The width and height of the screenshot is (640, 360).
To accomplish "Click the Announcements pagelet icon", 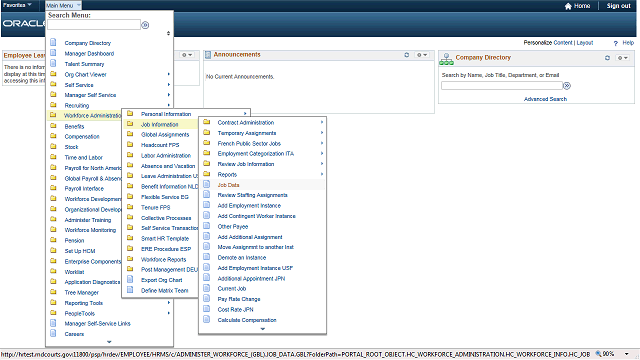I will 208,55.
